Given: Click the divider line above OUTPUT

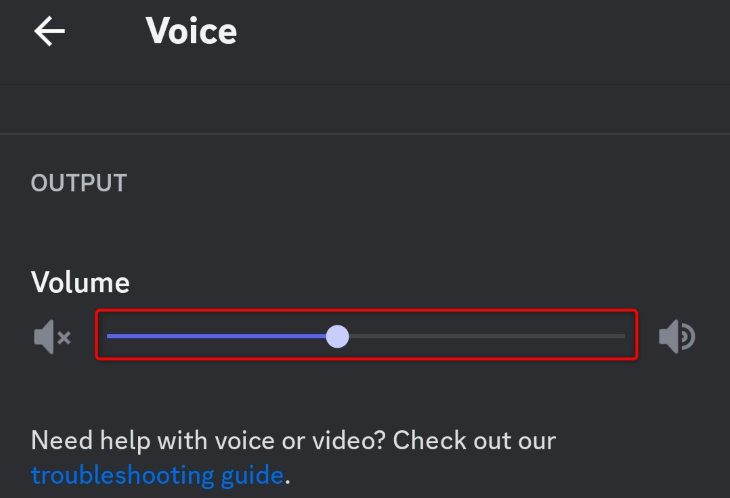Looking at the screenshot, I should pyautogui.click(x=365, y=133).
